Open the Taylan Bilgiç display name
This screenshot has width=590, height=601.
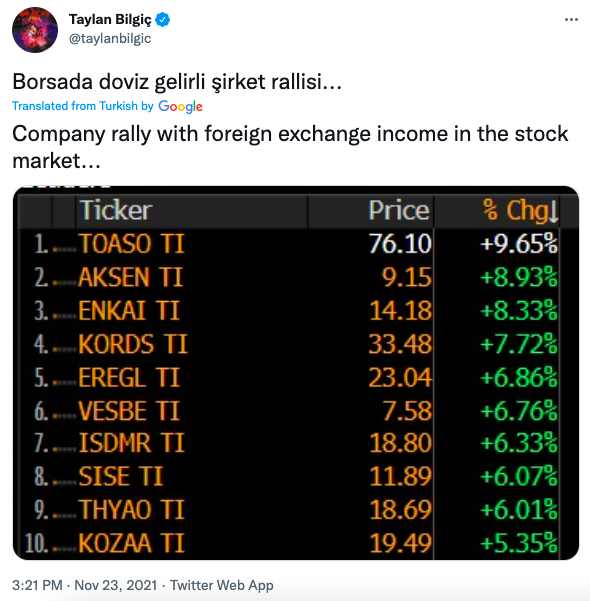(110, 19)
